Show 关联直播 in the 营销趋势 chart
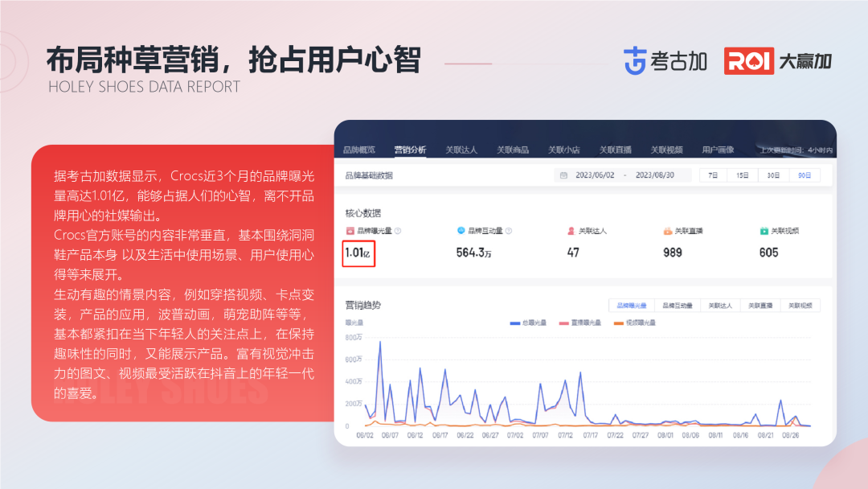Screen dimensions: 868x489 (760, 306)
